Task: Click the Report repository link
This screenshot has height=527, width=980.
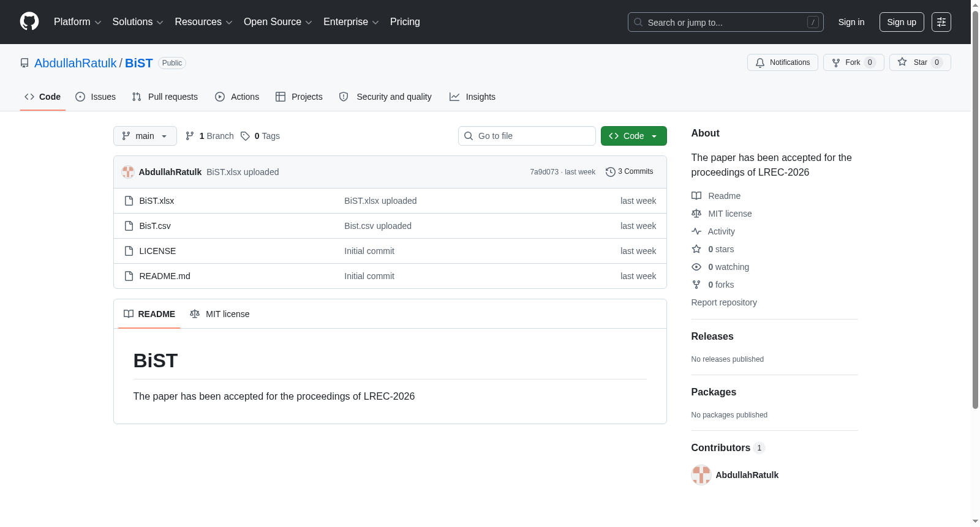Action: pyautogui.click(x=724, y=302)
